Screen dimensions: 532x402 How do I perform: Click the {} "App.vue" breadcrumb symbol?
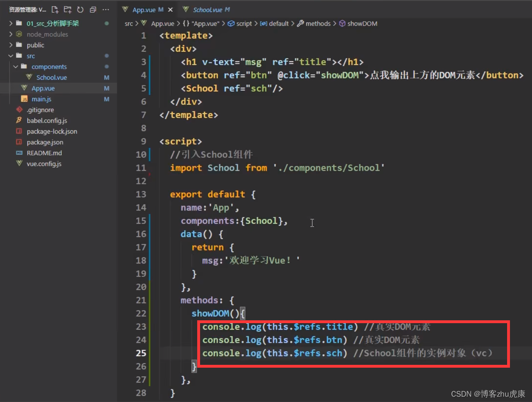click(201, 24)
